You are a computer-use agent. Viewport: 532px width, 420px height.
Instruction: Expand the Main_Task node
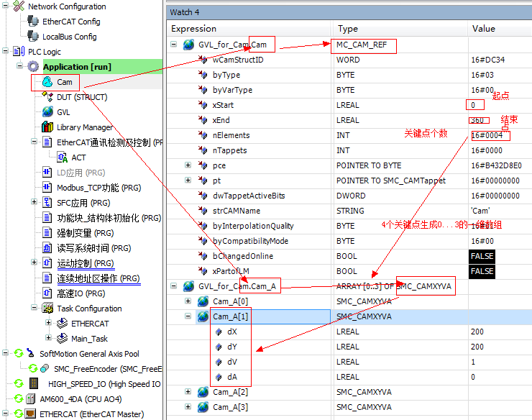(49, 339)
